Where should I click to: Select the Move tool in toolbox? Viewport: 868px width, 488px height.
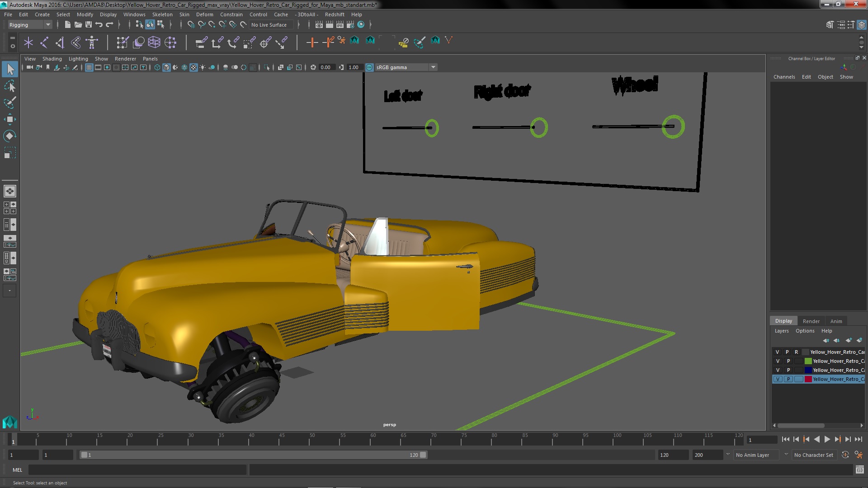(x=9, y=120)
